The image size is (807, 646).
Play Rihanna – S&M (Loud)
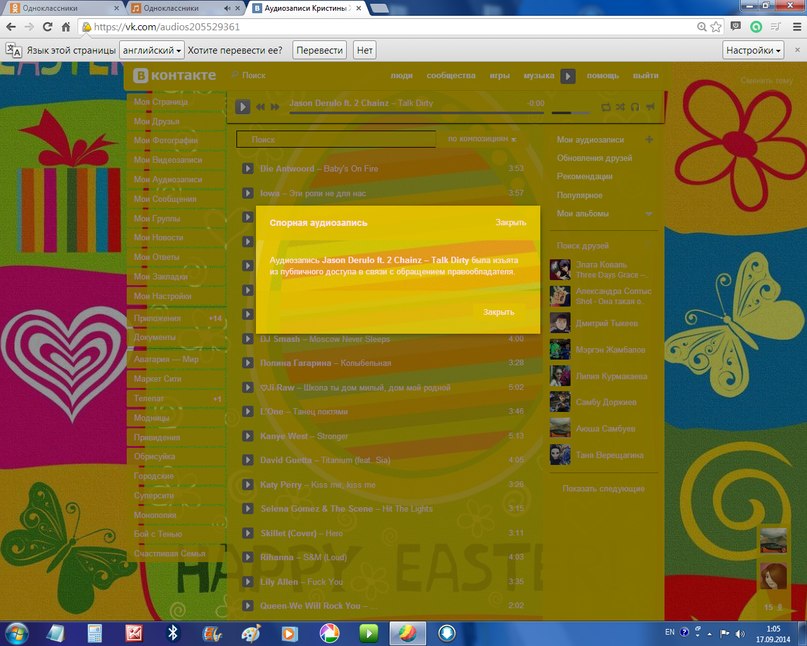[x=248, y=557]
